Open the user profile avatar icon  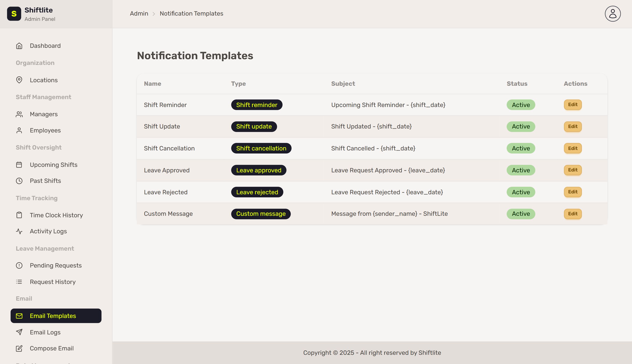pos(612,14)
